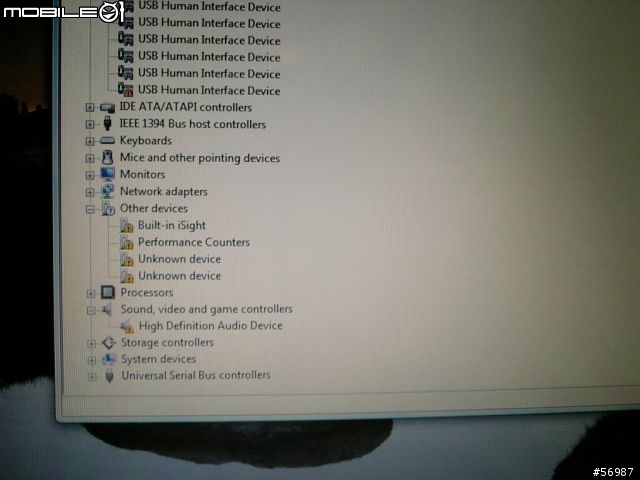Select the 'IEEE 1394 Bus host controllers' label

[193, 124]
